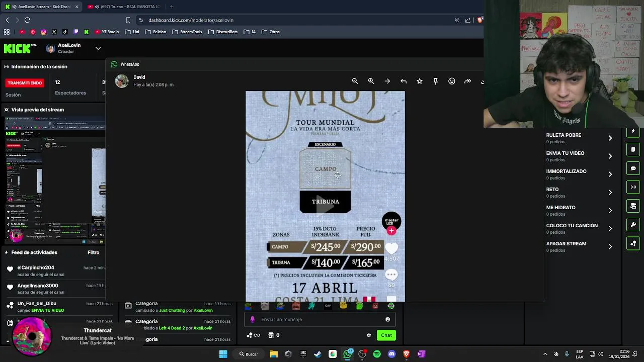Go to message arrow in WhatsApp viewer
The width and height of the screenshot is (644, 362).
tap(387, 81)
